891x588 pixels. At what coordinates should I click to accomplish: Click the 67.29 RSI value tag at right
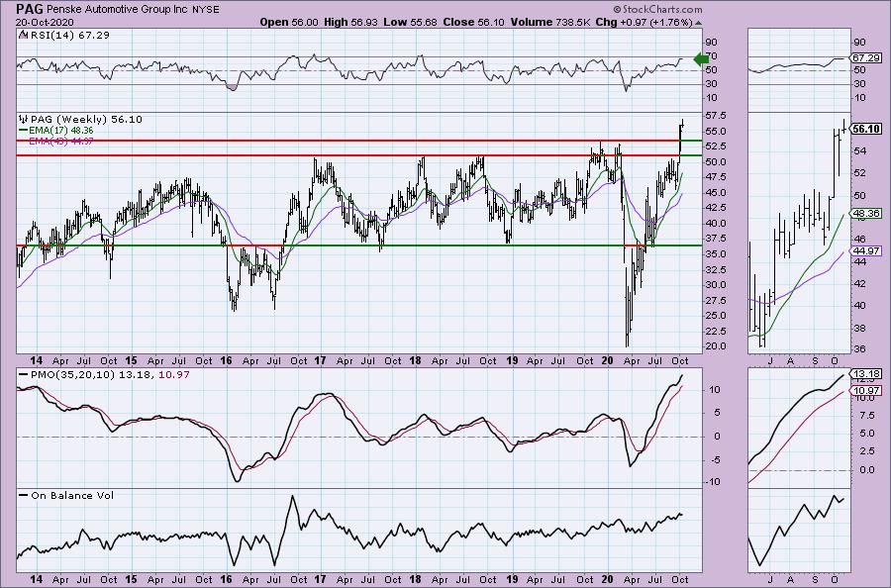tap(867, 58)
